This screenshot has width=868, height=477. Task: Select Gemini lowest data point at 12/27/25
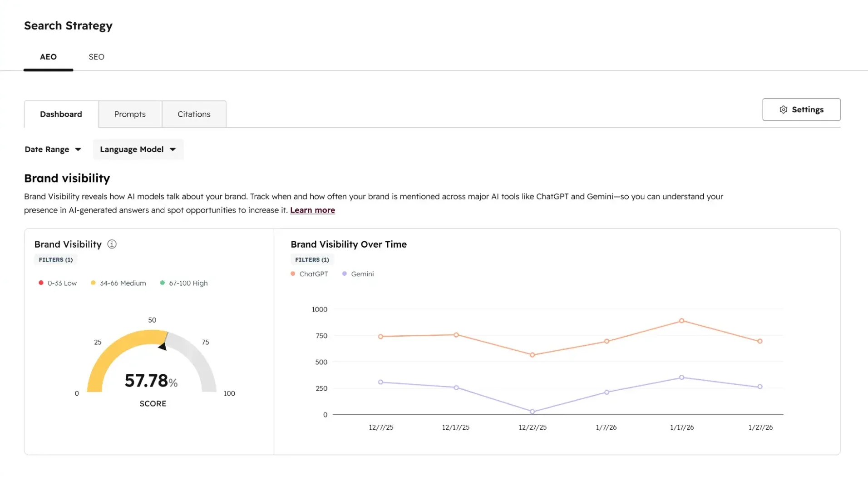pos(532,412)
